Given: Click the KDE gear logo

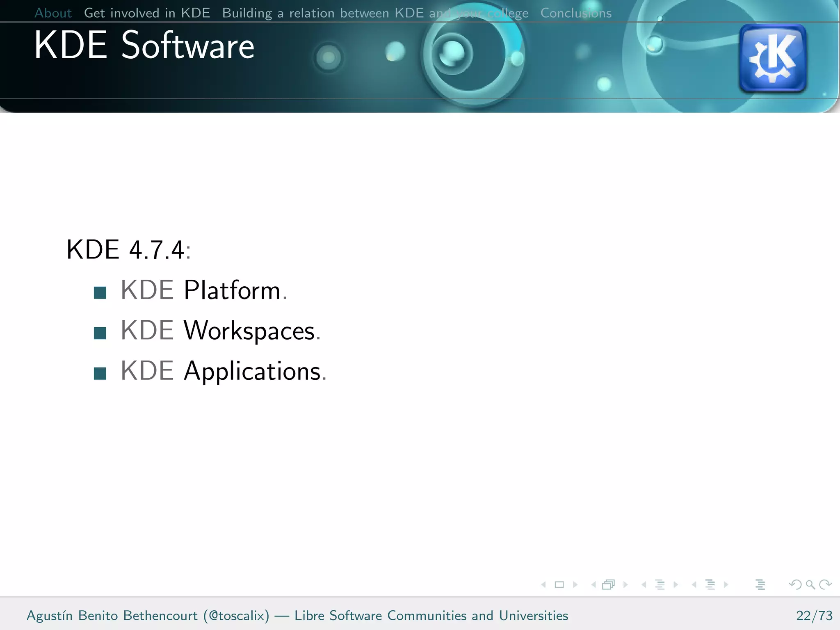Looking at the screenshot, I should point(773,58).
